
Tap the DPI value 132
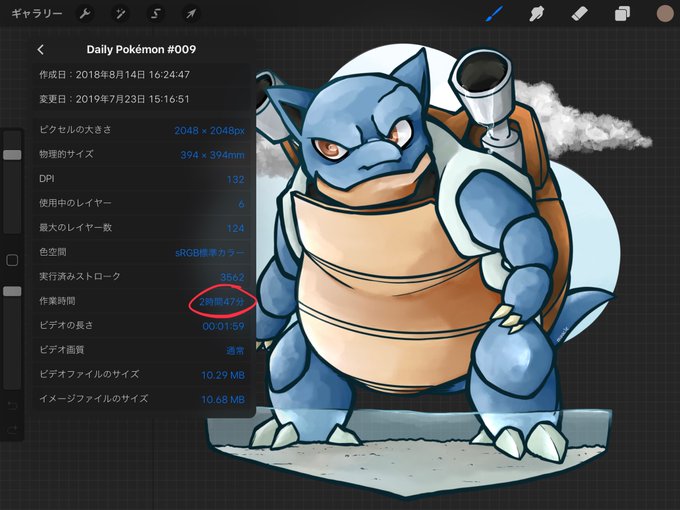click(235, 180)
